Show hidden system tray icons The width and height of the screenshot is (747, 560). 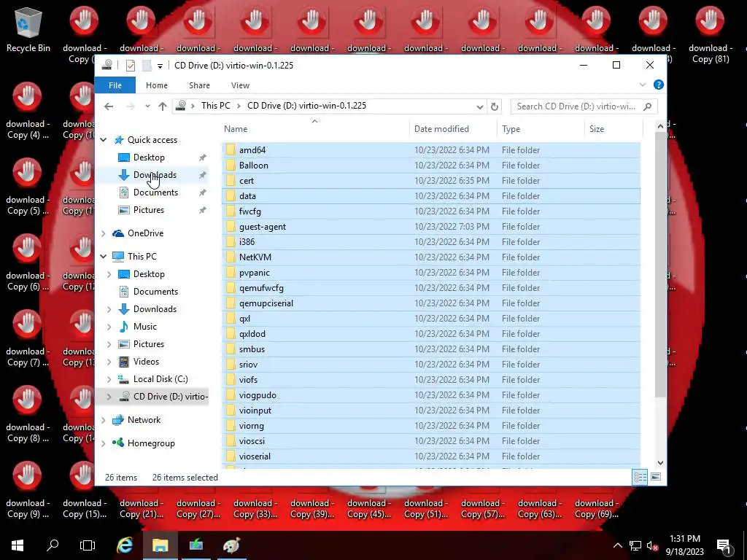pos(617,545)
